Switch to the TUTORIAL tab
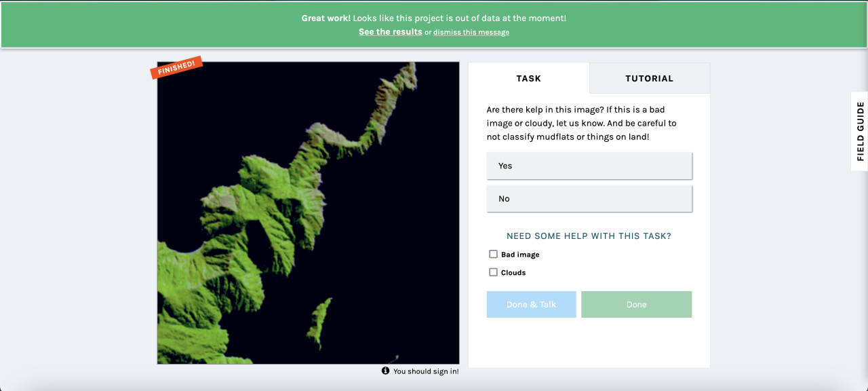 point(650,78)
